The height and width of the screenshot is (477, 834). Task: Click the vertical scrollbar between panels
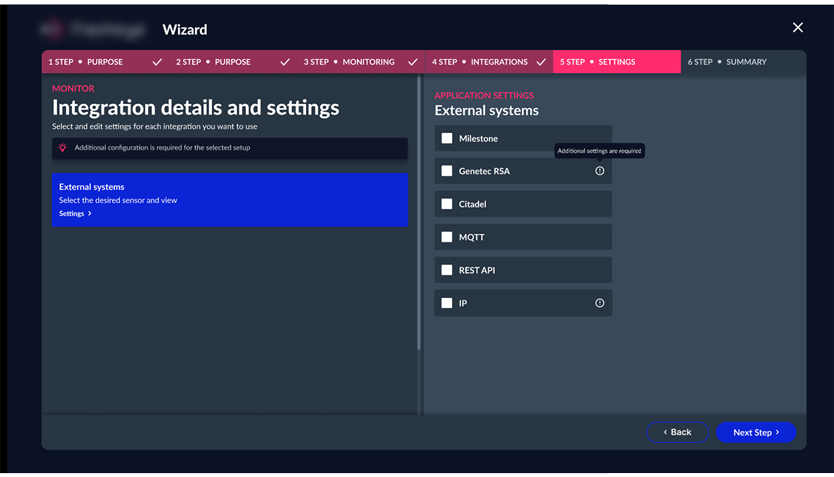pyautogui.click(x=419, y=215)
